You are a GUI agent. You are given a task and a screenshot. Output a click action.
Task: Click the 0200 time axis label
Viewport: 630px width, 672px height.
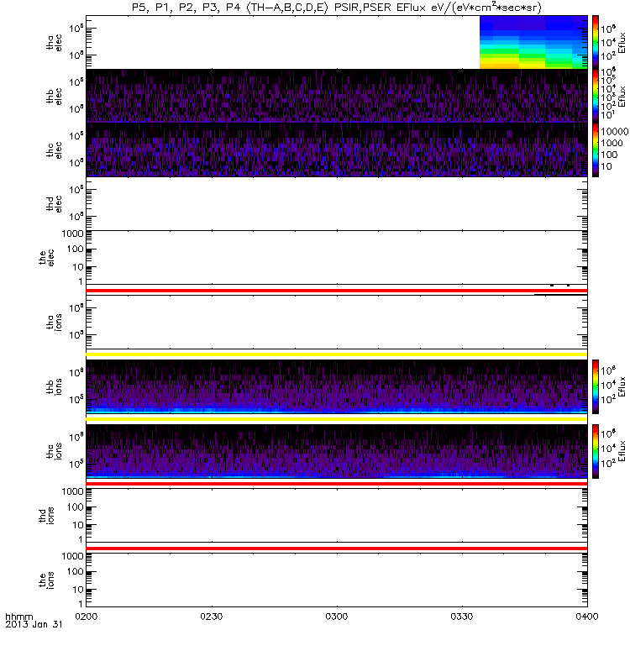(x=87, y=617)
